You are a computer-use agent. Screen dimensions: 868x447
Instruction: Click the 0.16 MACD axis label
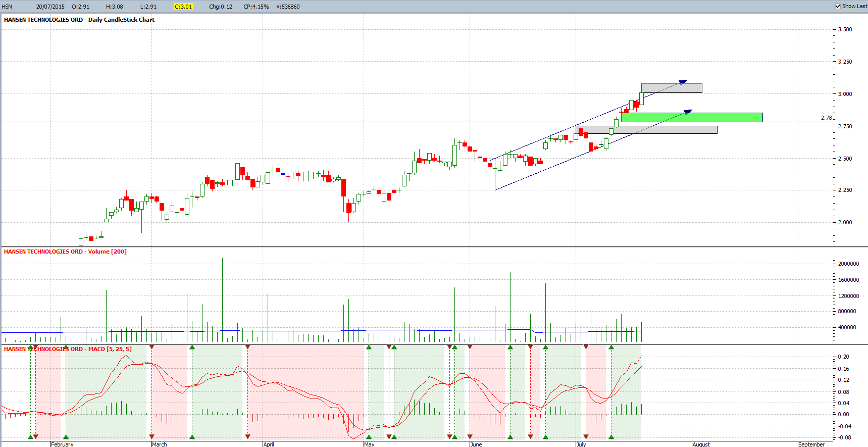[843, 369]
